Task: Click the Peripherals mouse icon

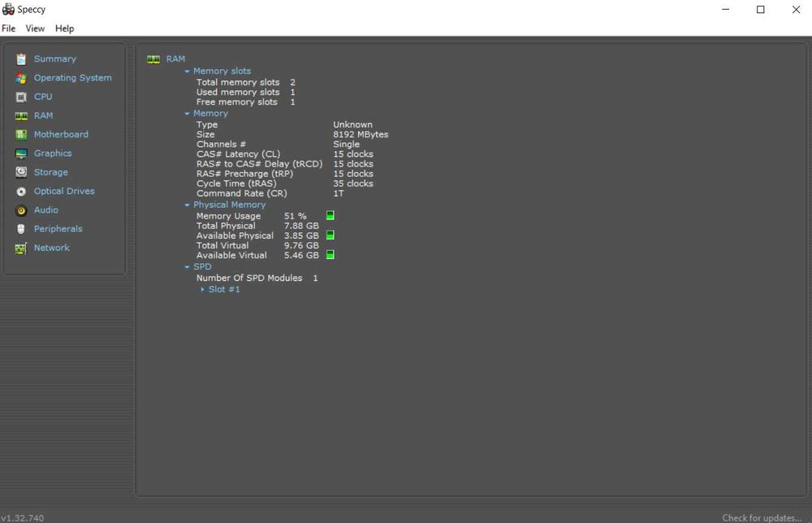Action: [21, 229]
